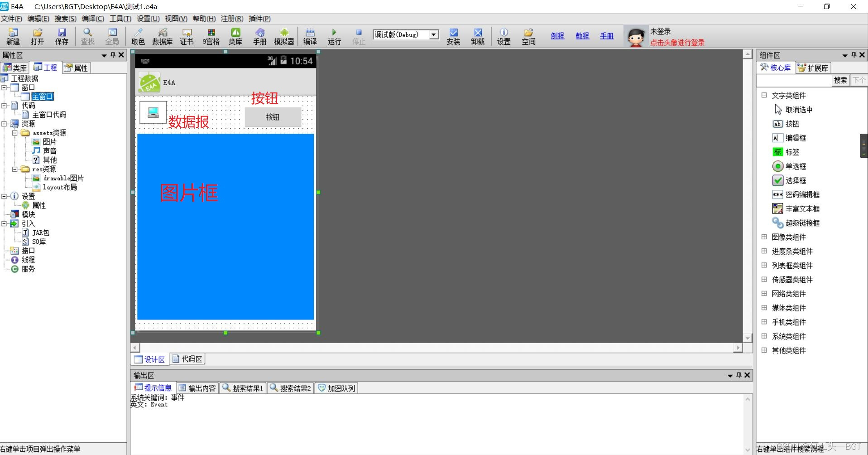Select the 超级链接框 hyperlink component
Image resolution: width=868 pixels, height=455 pixels.
796,223
